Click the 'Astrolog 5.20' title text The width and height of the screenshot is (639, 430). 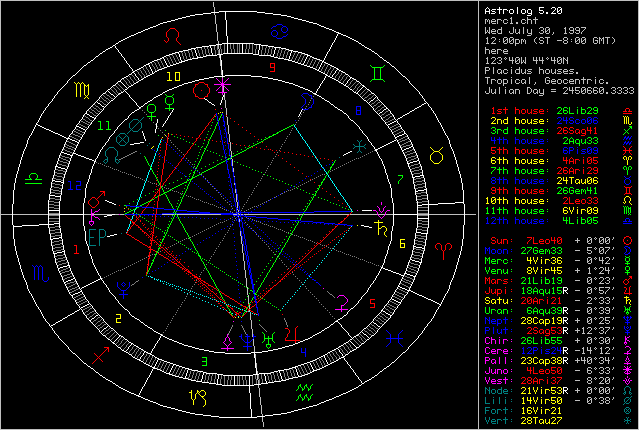(x=523, y=11)
